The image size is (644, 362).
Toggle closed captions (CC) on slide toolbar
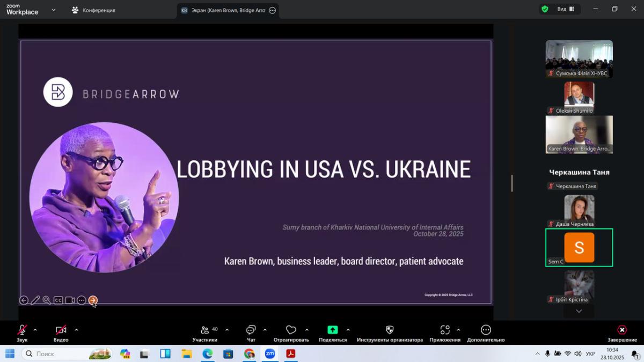pos(58,300)
